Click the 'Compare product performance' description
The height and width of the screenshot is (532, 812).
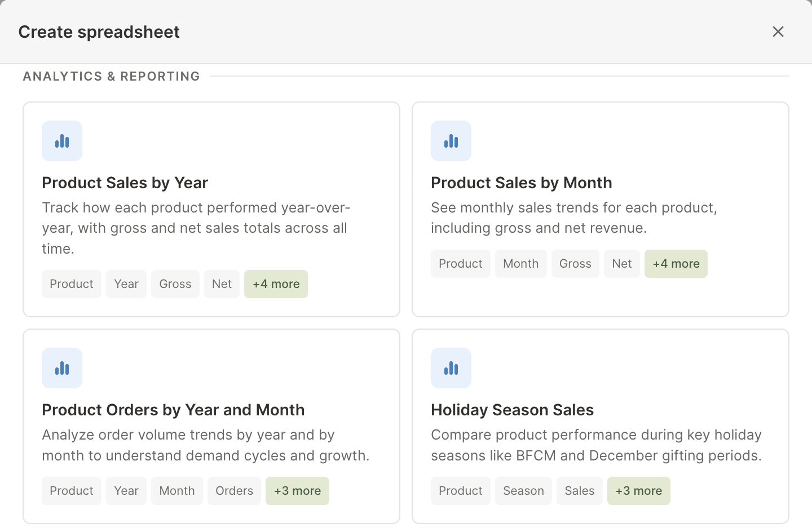597,445
